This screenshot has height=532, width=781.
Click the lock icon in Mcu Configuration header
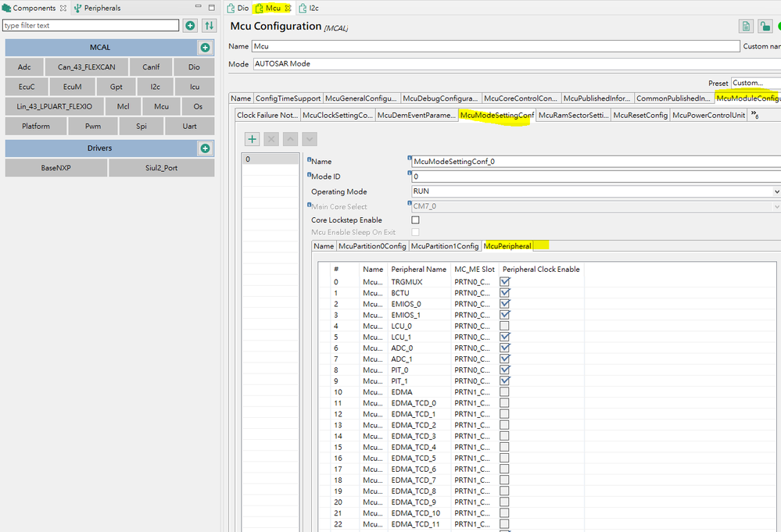[x=765, y=27]
